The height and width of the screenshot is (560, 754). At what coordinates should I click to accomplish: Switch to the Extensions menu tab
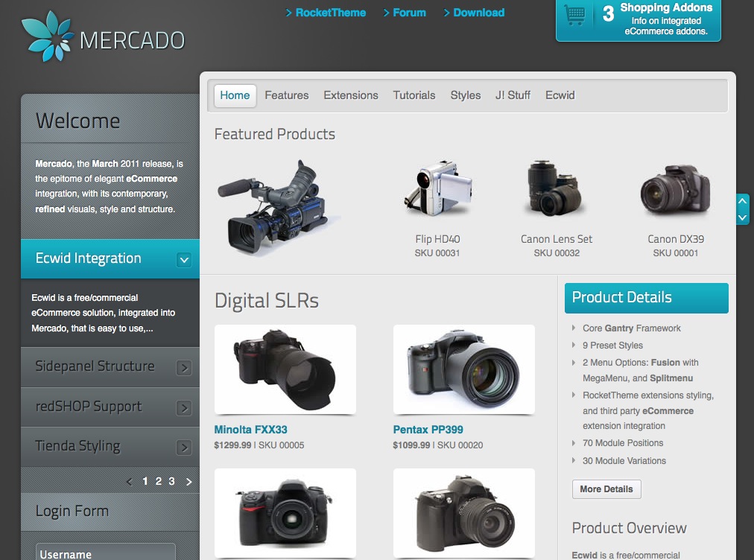click(x=350, y=95)
